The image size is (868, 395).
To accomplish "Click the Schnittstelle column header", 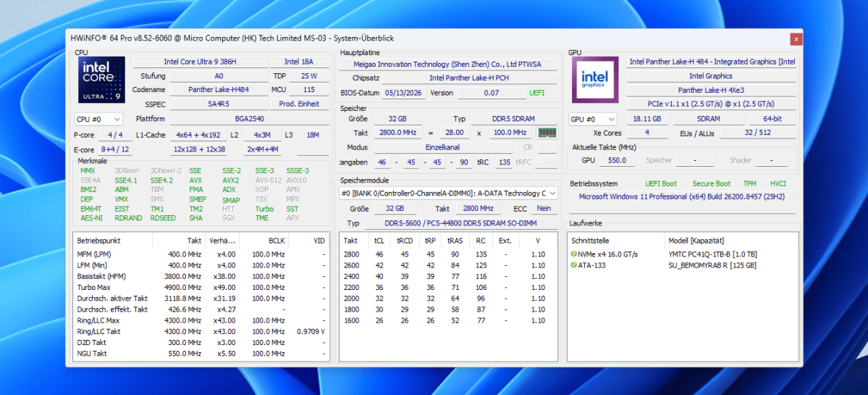I will pos(618,241).
